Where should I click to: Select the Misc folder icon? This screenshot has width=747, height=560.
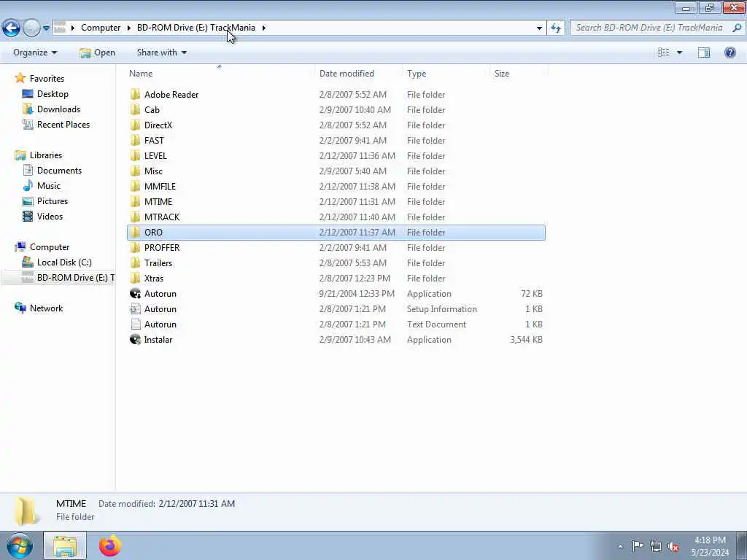point(135,171)
